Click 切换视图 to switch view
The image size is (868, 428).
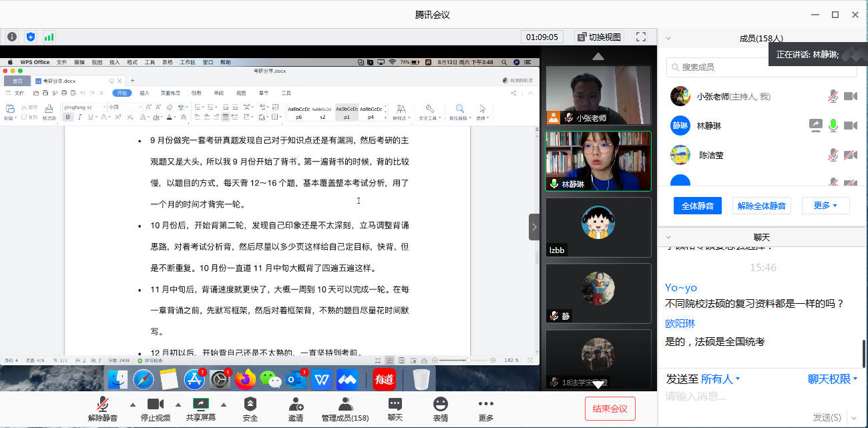[x=599, y=37]
